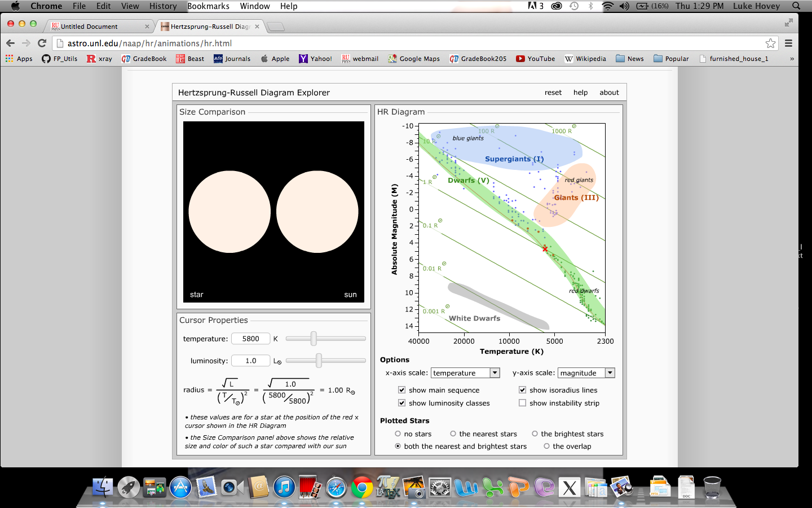812x508 pixels.
Task: Open Spotlight search magnifier in menu bar
Action: 796,6
